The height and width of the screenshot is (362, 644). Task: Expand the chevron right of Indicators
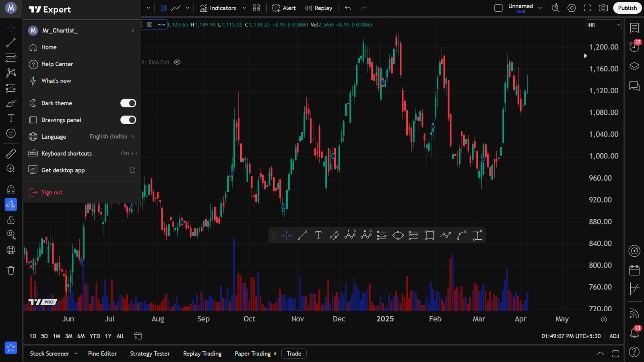[x=244, y=8]
